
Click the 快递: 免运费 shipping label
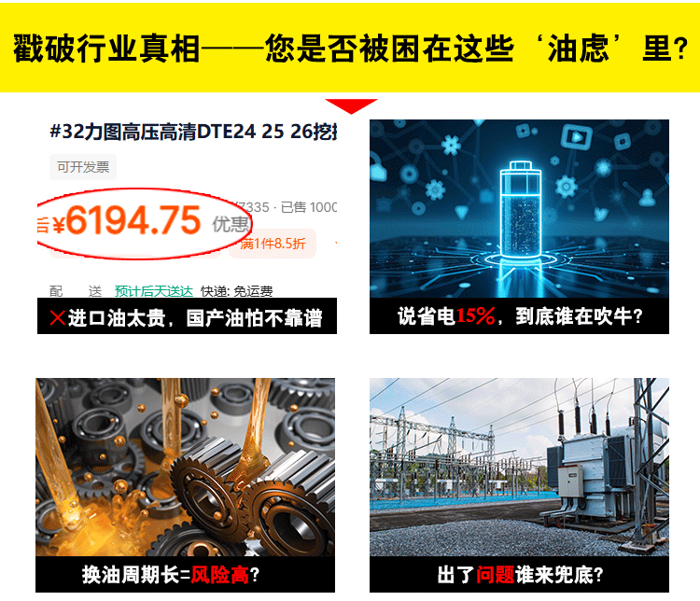click(237, 291)
